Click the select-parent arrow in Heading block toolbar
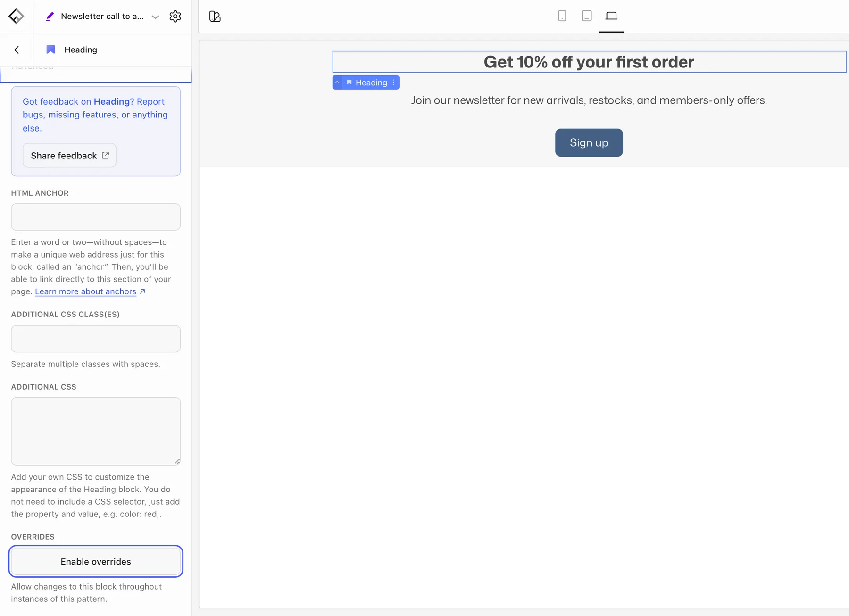Image resolution: width=849 pixels, height=616 pixels. point(337,83)
